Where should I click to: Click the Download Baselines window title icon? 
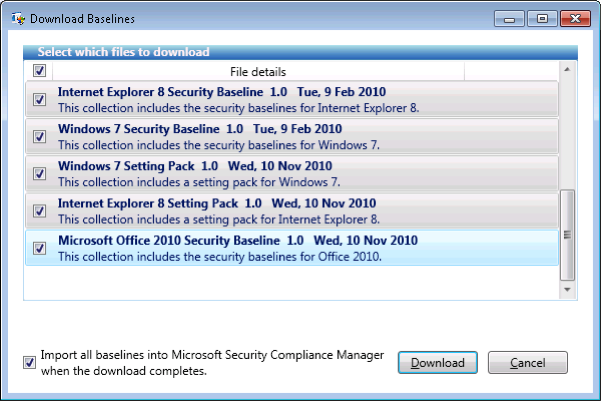click(18, 18)
